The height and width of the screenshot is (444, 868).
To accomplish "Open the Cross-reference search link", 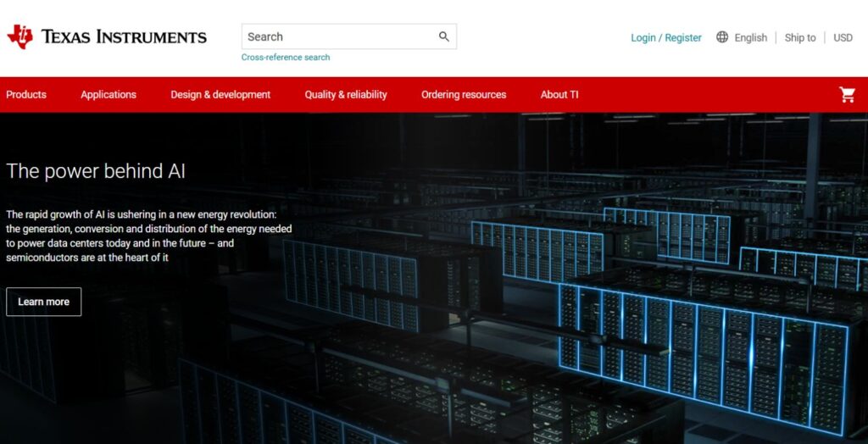I will (286, 58).
